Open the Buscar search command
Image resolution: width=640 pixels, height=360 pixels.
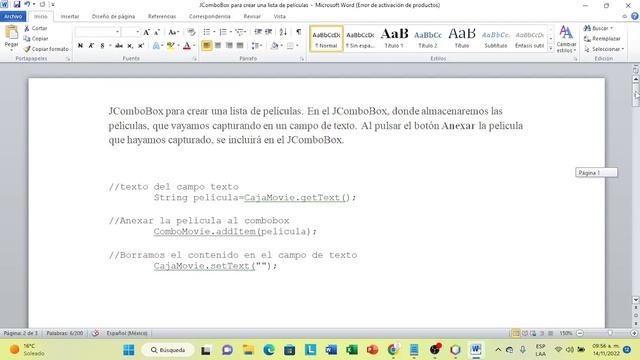[x=598, y=28]
